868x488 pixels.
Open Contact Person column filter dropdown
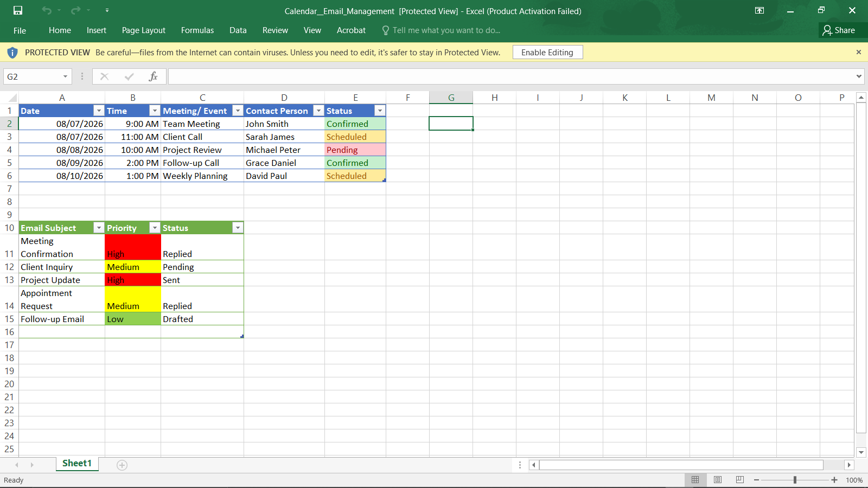pos(318,111)
